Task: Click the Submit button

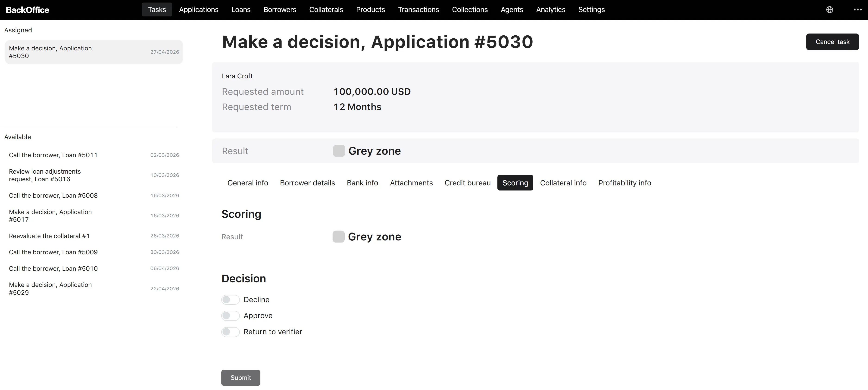Action: coord(240,378)
